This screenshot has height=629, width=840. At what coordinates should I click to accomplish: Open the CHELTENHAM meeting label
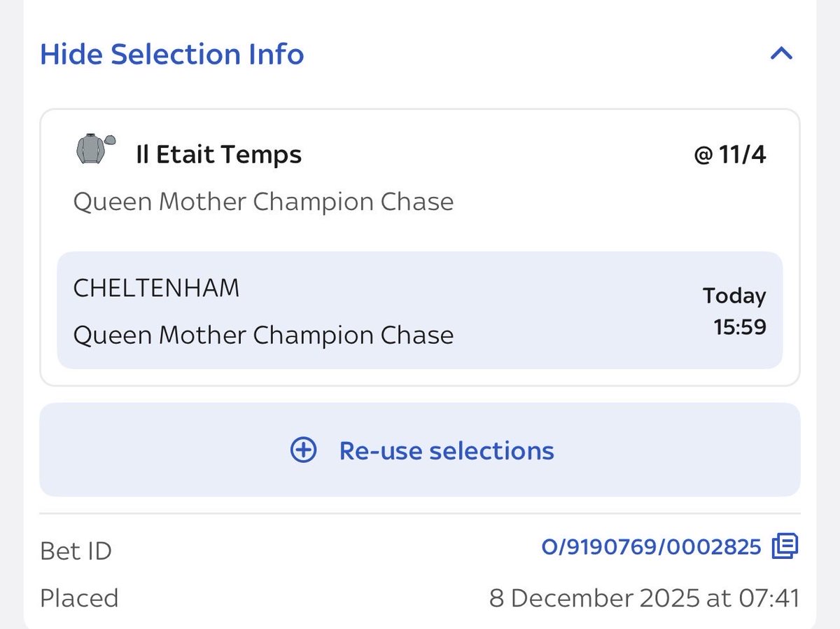pos(156,288)
